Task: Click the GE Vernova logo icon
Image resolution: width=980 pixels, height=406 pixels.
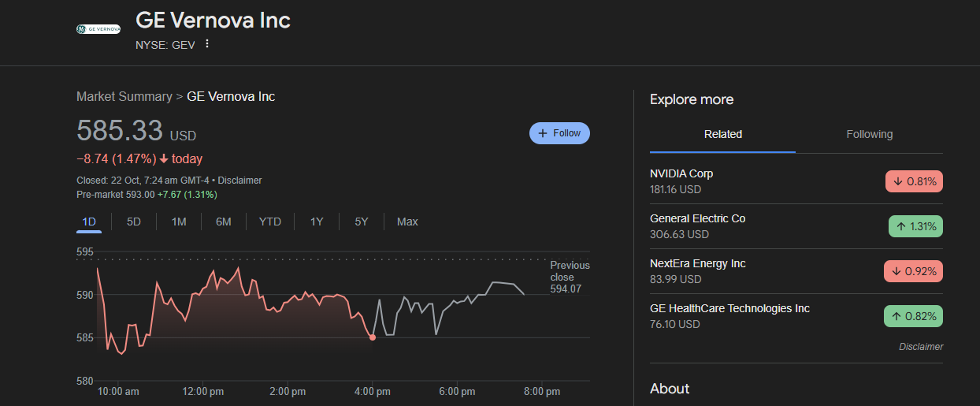Action: (x=98, y=29)
